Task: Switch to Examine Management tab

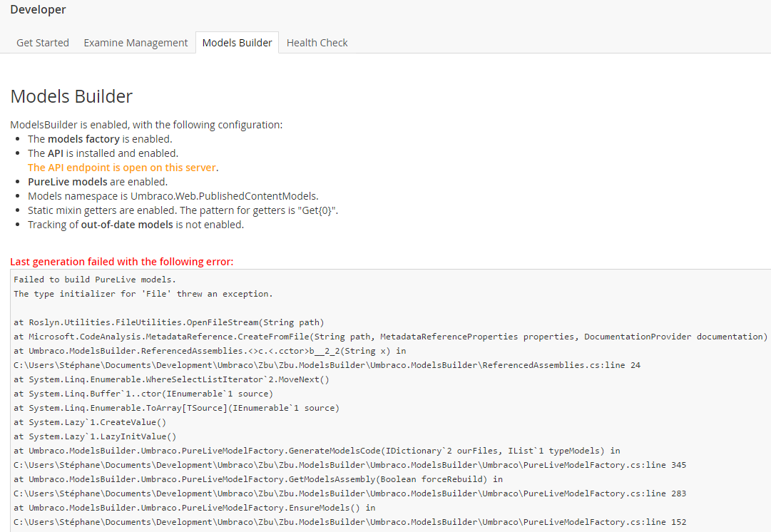Action: [x=136, y=43]
